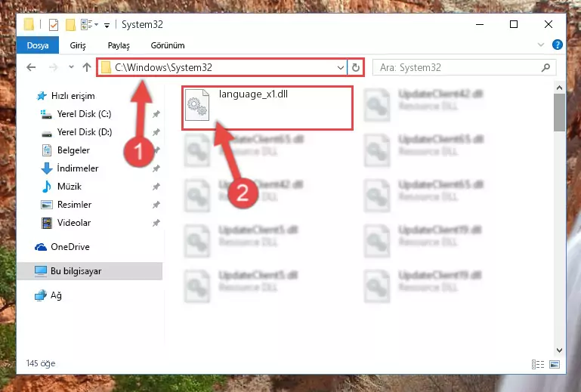
Task: Click the Properties quick access icon
Action: (x=54, y=25)
